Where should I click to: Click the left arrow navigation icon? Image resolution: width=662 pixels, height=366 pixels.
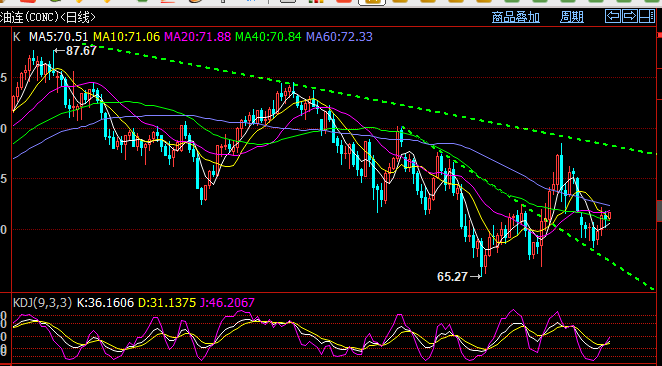coord(613,16)
